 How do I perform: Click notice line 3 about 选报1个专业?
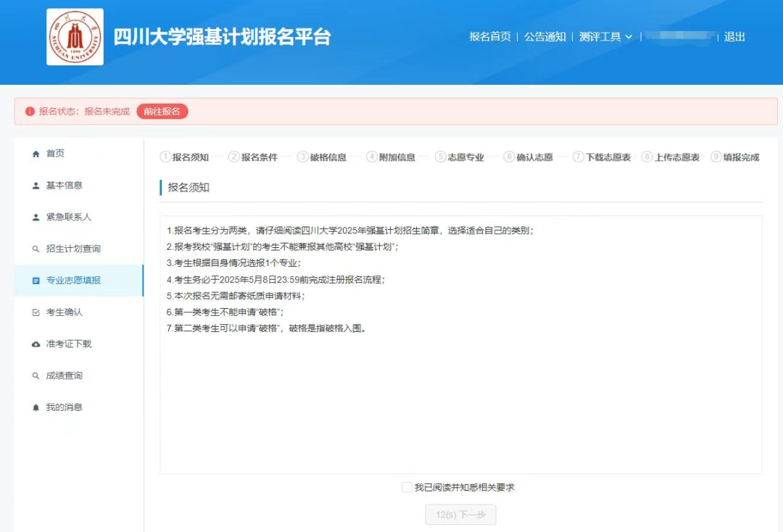pyautogui.click(x=233, y=263)
